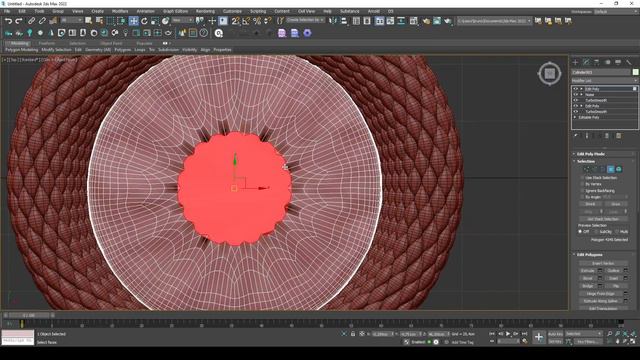The height and width of the screenshot is (360, 640).
Task: Enable Ignore Backfacing checkbox
Action: (582, 191)
